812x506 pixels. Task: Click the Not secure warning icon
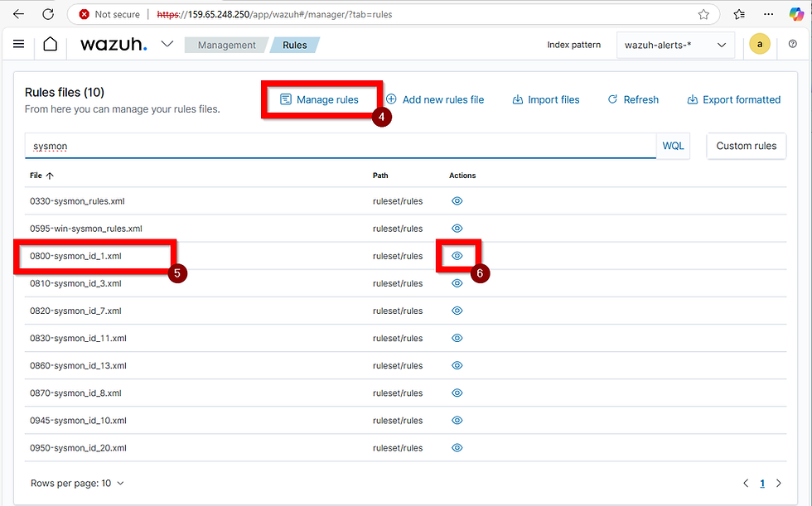[x=84, y=14]
